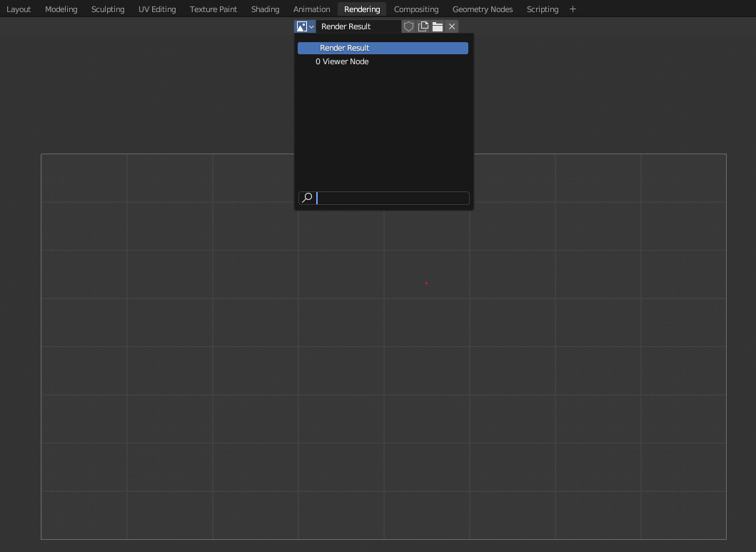This screenshot has height=552, width=756.
Task: Open a new workspace with the plus icon
Action: tap(573, 9)
